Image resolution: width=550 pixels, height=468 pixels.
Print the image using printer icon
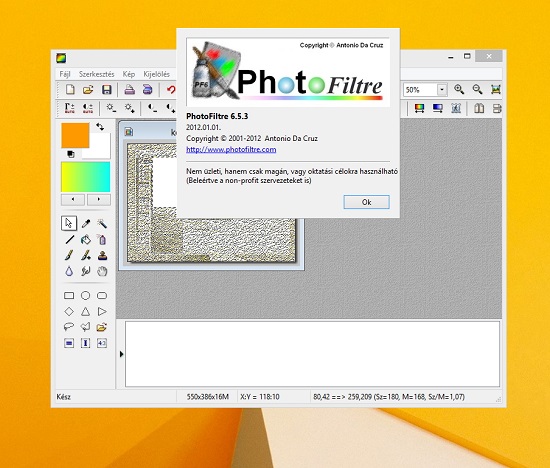(129, 90)
